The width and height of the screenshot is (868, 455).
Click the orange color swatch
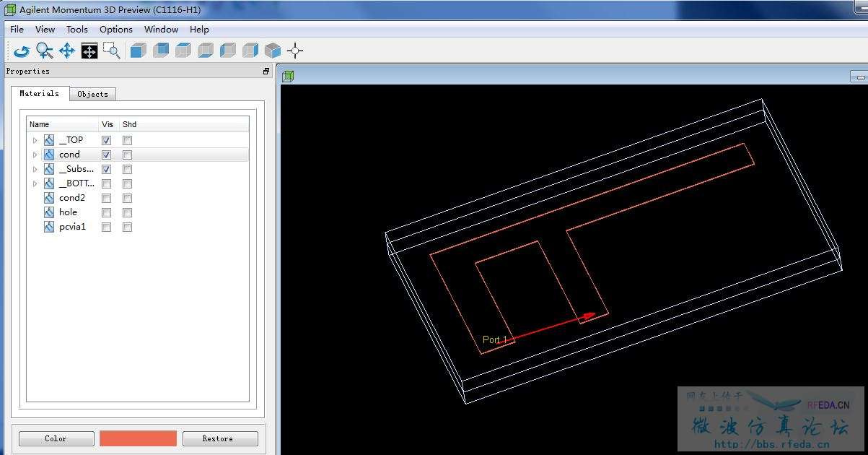coord(138,438)
